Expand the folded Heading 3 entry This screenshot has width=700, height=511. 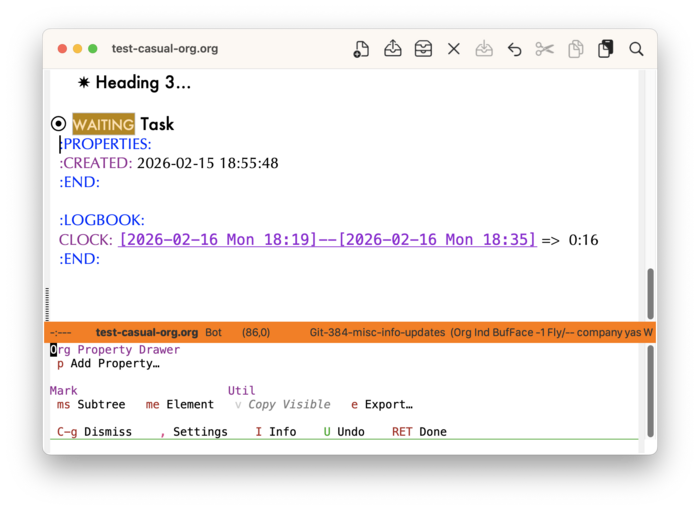(142, 83)
